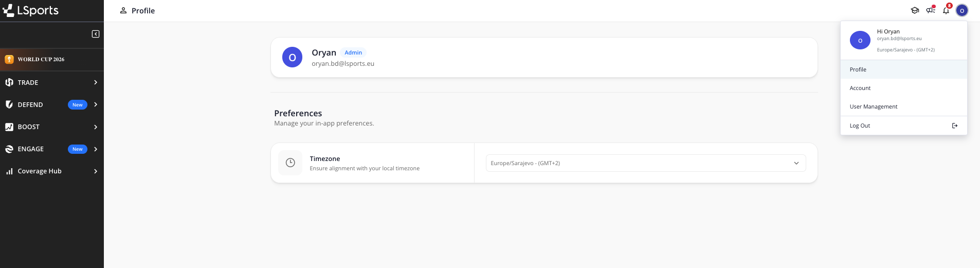The width and height of the screenshot is (980, 268).
Task: Click the Coverage Hub bar chart icon
Action: coord(9,171)
